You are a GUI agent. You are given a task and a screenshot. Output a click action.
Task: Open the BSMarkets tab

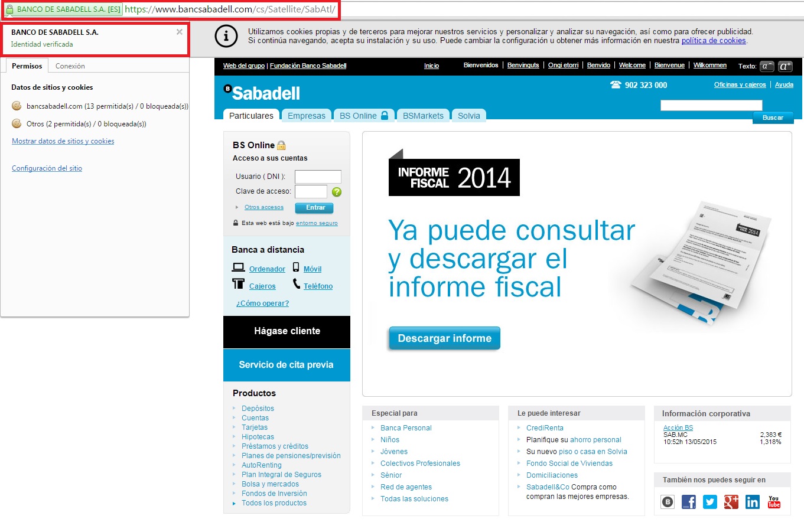423,116
